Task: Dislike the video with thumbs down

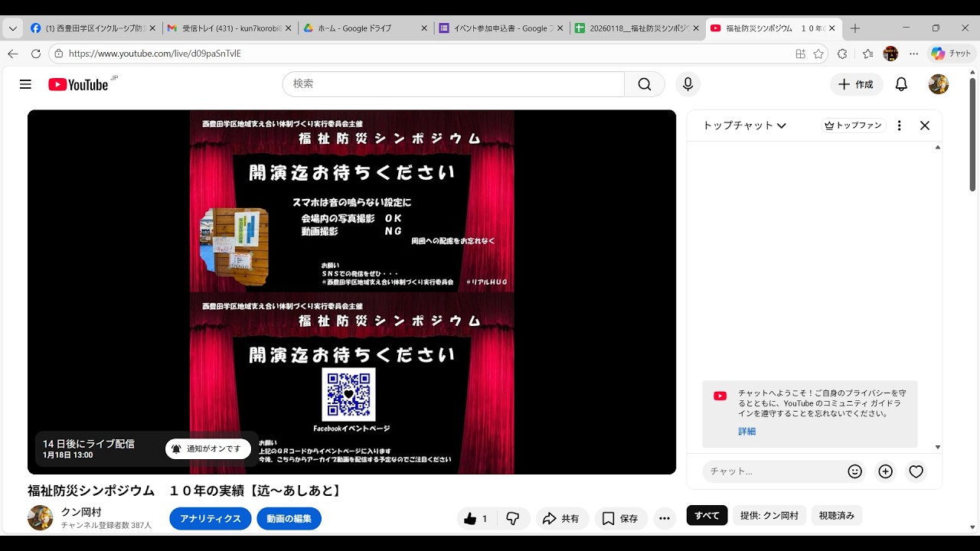Action: tap(513, 518)
